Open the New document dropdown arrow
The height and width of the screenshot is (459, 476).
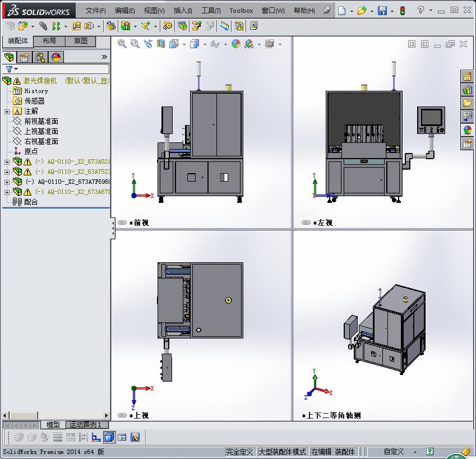[x=352, y=11]
